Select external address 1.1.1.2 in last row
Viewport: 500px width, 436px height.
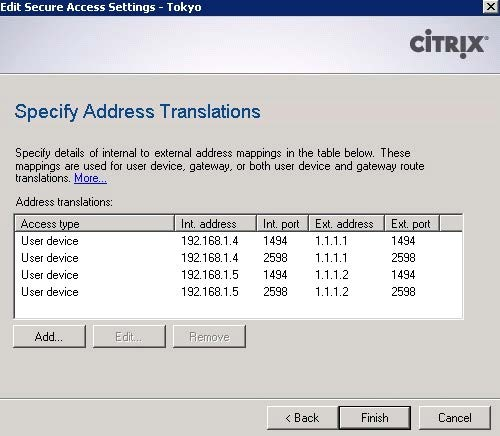coord(332,292)
